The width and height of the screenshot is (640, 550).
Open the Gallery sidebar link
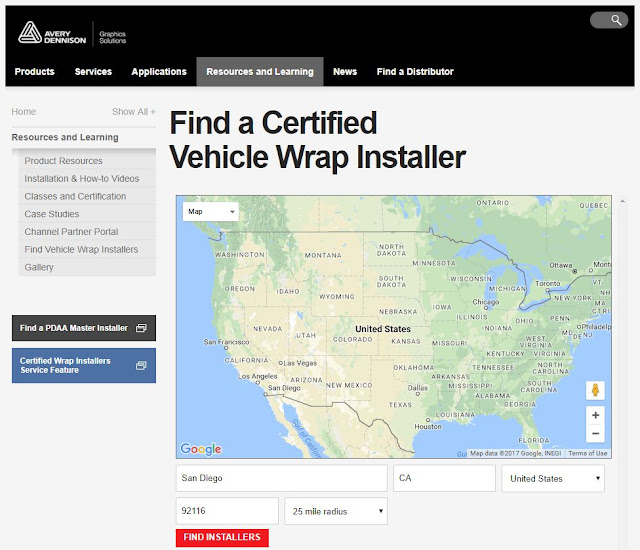click(x=39, y=267)
